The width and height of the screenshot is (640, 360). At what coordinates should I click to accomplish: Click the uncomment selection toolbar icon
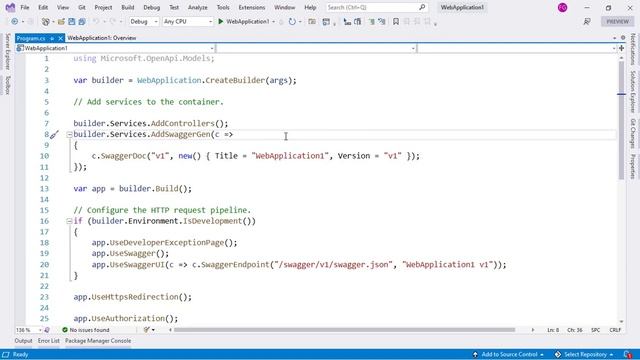pyautogui.click(x=382, y=22)
